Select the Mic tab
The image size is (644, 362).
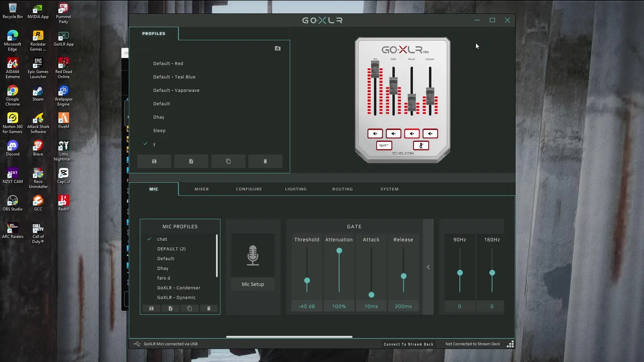(153, 189)
